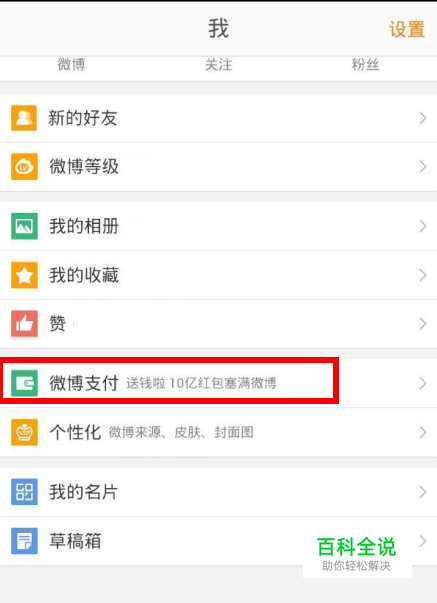Tap the blue 草稿箱 draft note icon
Image resolution: width=437 pixels, height=603 pixels.
(24, 541)
